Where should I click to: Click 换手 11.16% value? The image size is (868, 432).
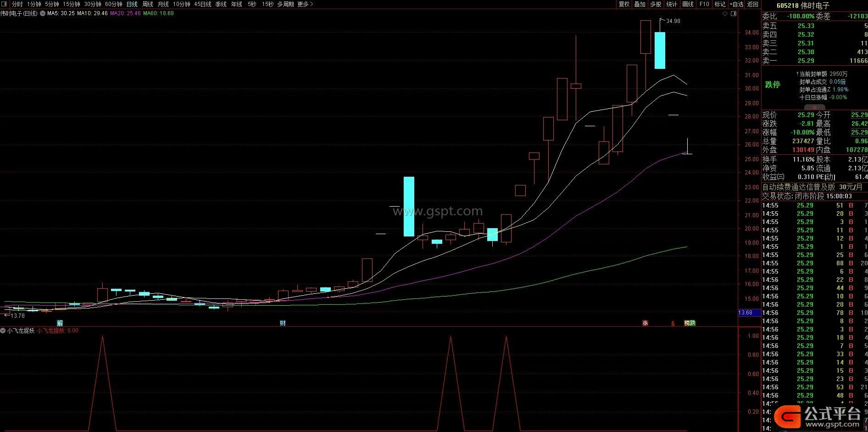pyautogui.click(x=803, y=159)
